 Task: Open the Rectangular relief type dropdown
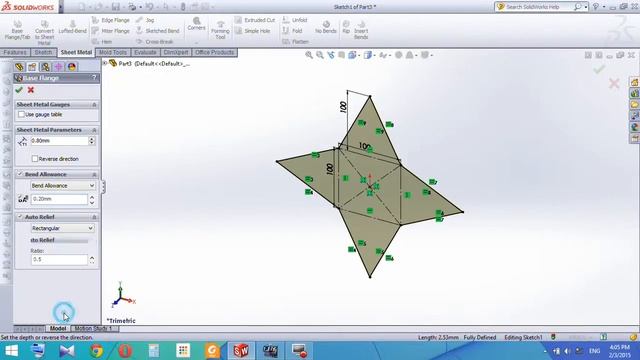[x=63, y=228]
